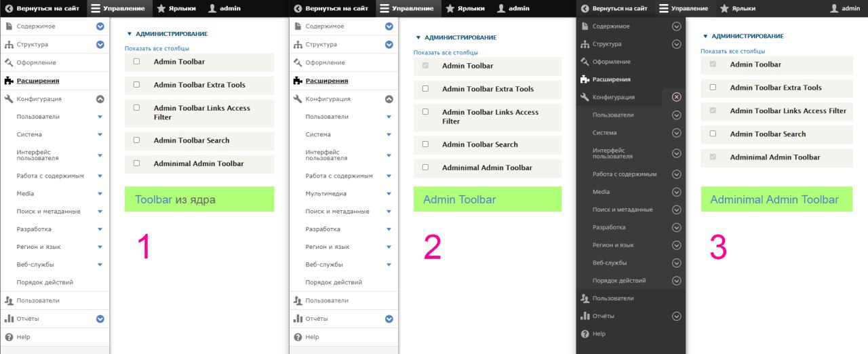Click Расширения puzzle icon in dark sidebar

[x=585, y=79]
